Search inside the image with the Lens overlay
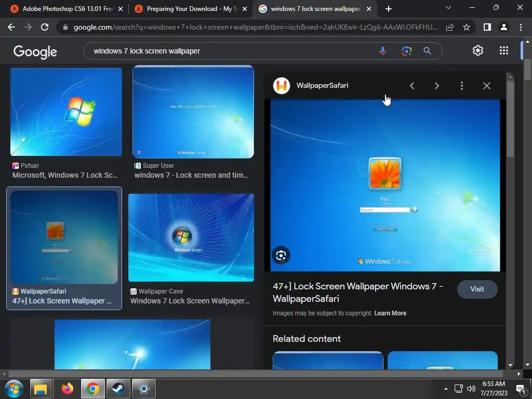532x399 pixels. (281, 255)
